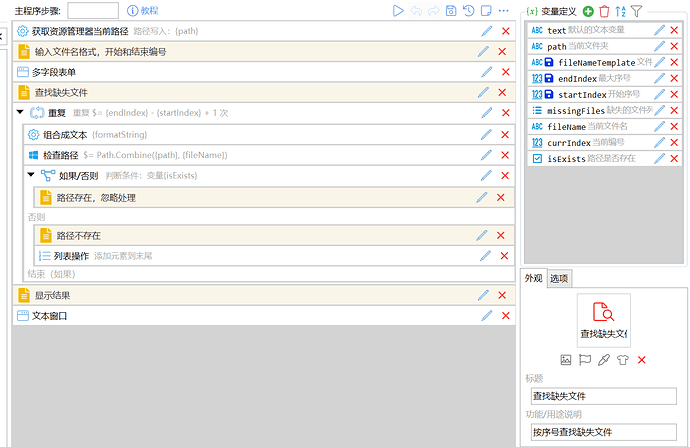This screenshot has width=690, height=447.
Task: Switch to the 选项 tab
Action: [558, 279]
